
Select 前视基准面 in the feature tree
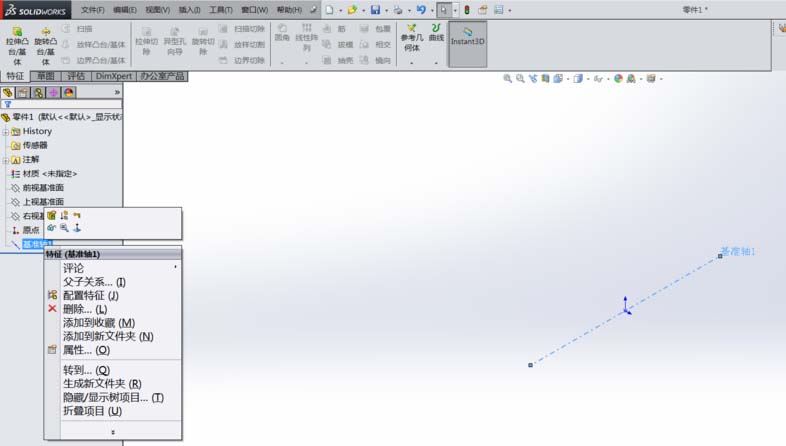43,188
